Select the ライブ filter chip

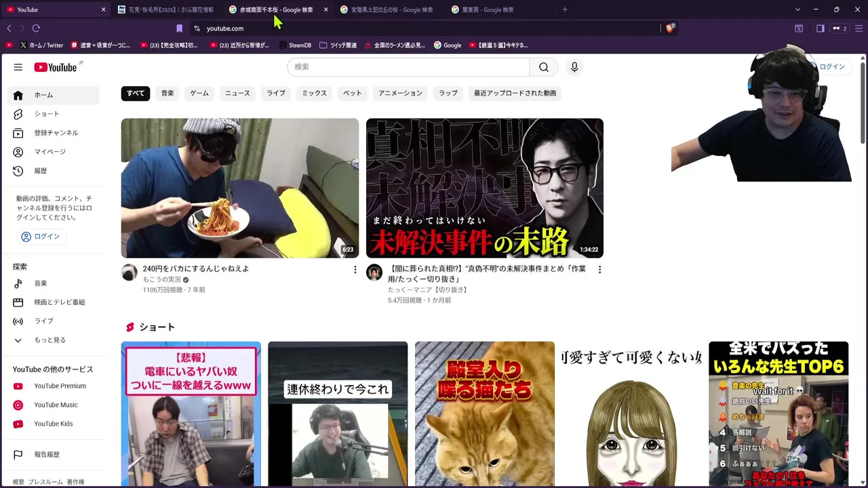coord(276,93)
